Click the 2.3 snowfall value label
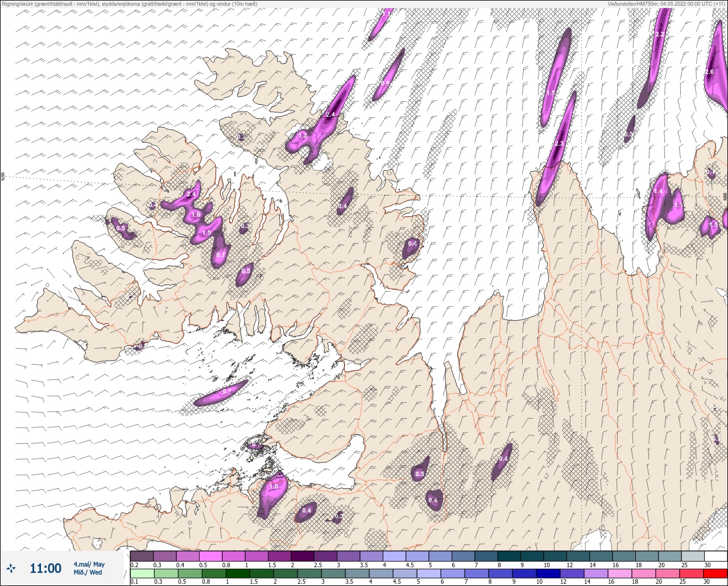The image size is (728, 586). coord(559,144)
